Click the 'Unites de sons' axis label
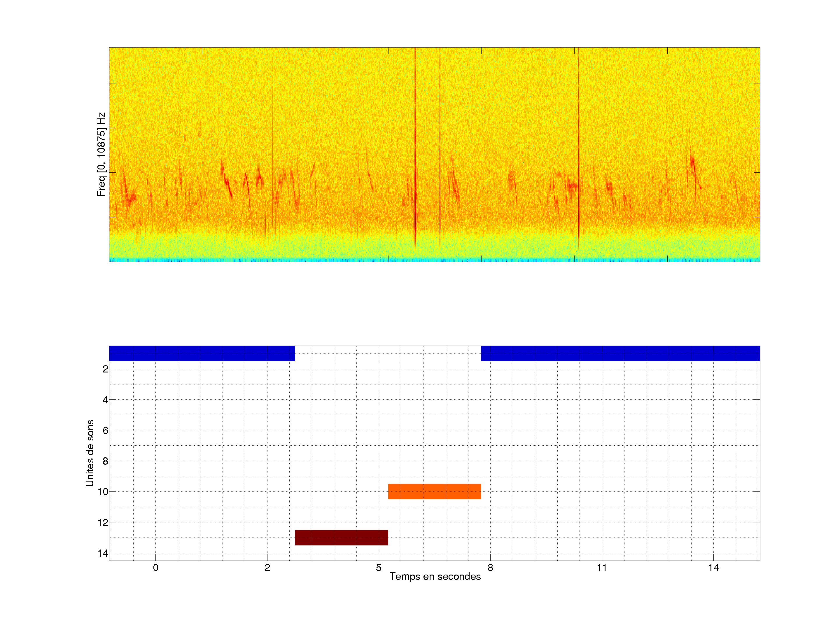 (x=90, y=453)
